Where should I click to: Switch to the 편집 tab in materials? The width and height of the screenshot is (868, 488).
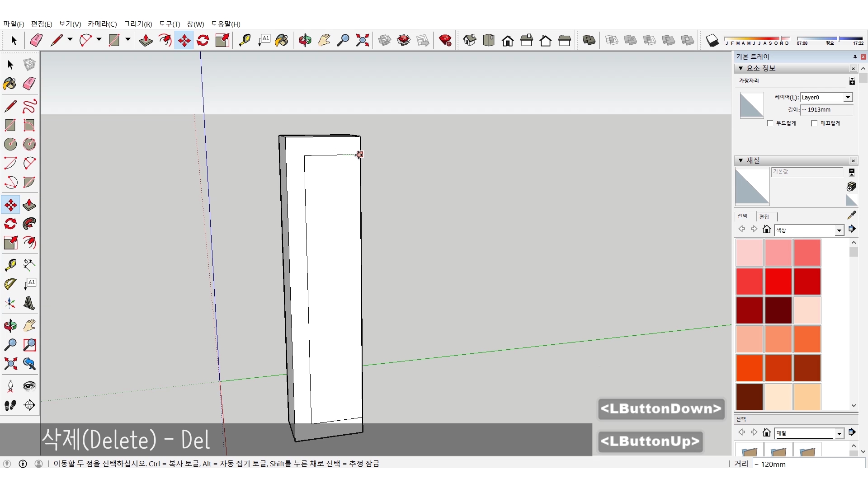click(x=764, y=216)
